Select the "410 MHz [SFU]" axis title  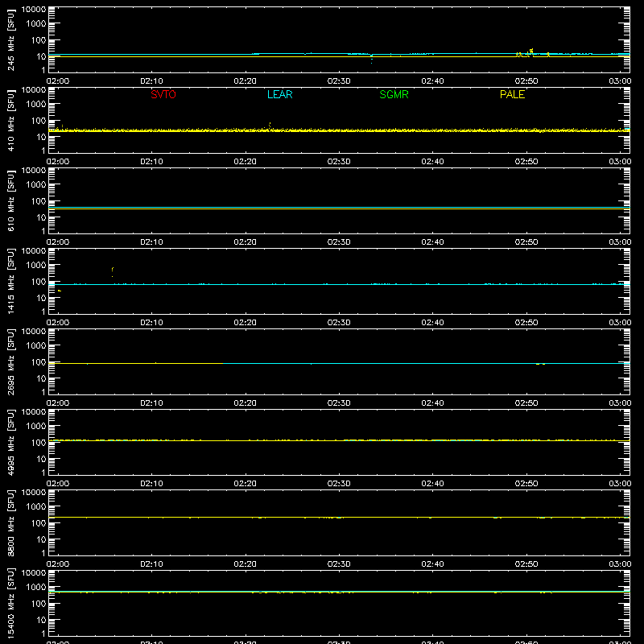click(x=10, y=120)
